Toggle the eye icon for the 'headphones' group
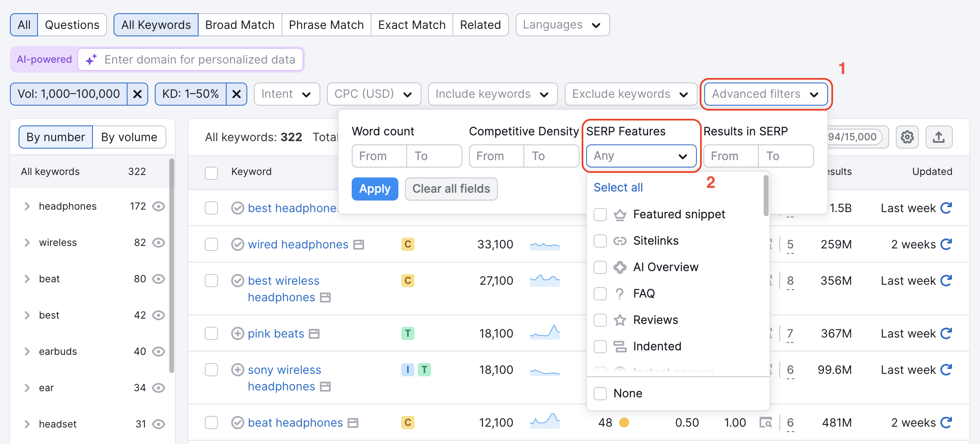The width and height of the screenshot is (980, 444). 159,206
